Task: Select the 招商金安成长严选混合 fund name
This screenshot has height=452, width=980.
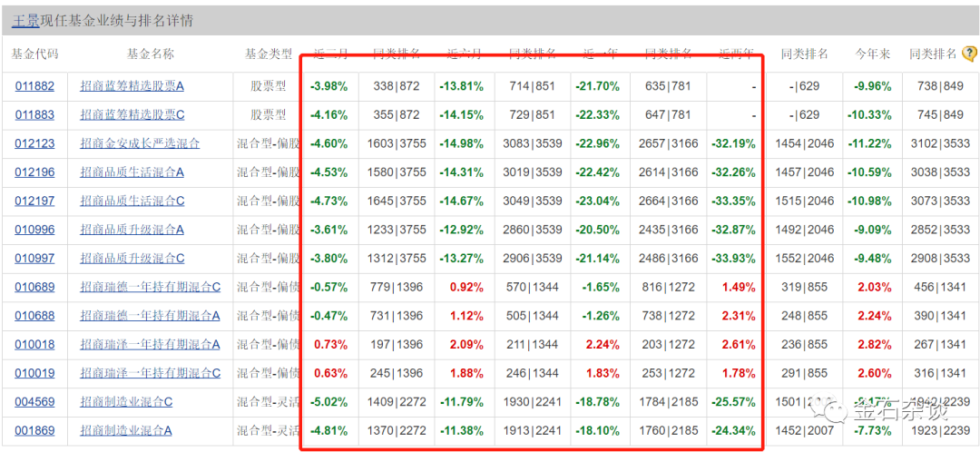Action: click(x=140, y=143)
